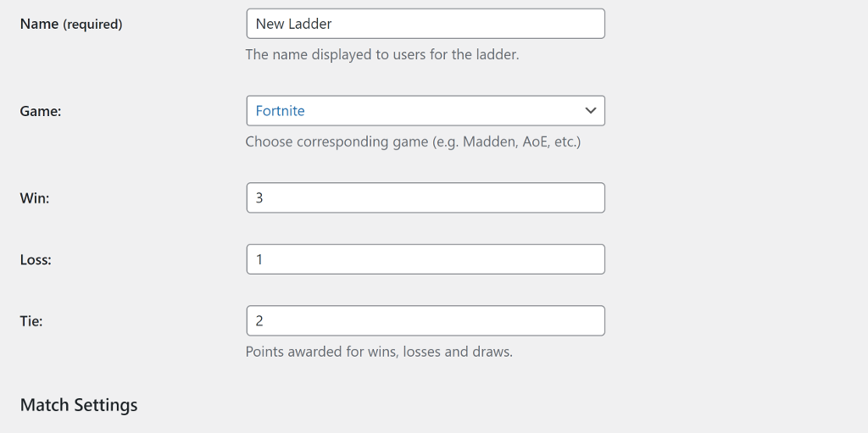Click the ladder name description text
Screen dimensions: 868x433
(x=382, y=55)
